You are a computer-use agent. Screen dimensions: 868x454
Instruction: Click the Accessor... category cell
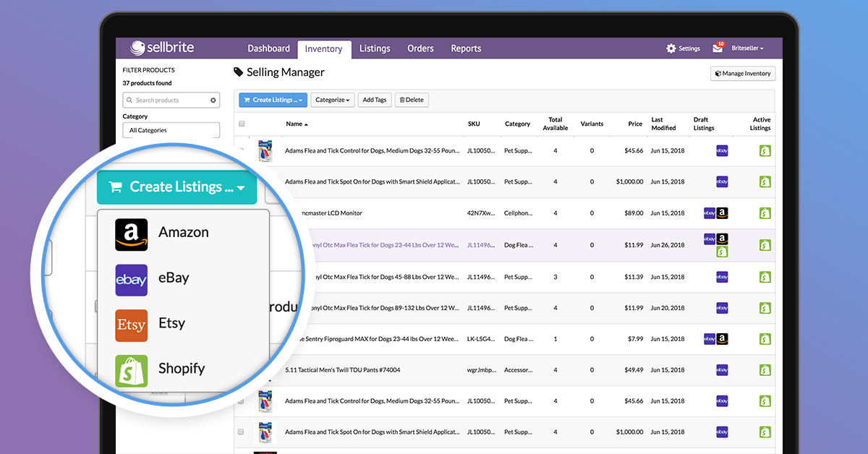click(519, 370)
